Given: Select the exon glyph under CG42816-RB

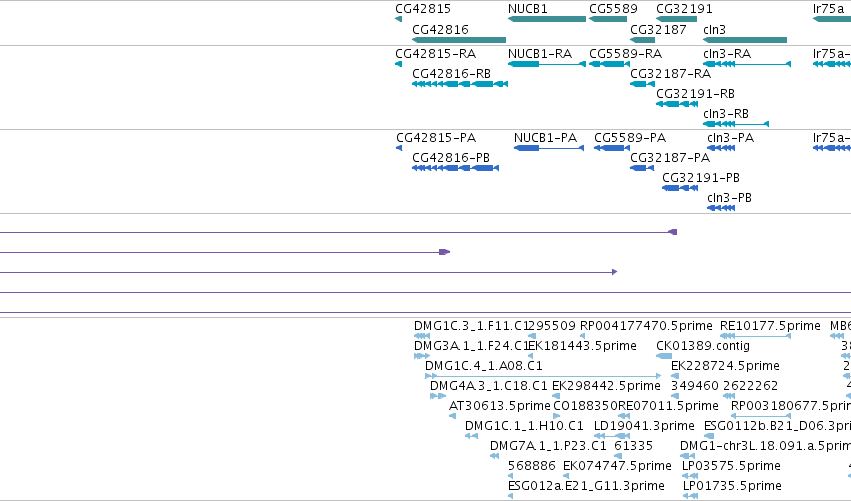Looking at the screenshot, I should [x=460, y=84].
